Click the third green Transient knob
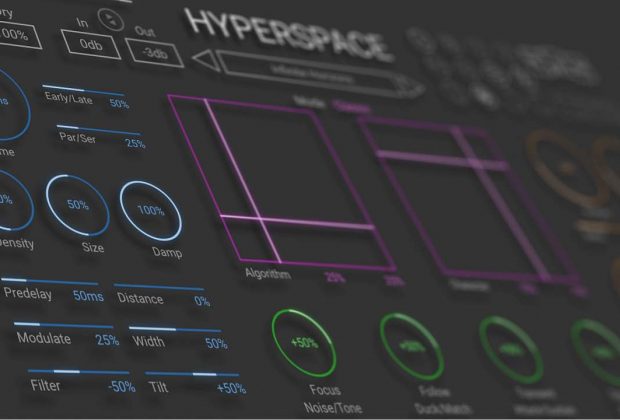 (510, 350)
